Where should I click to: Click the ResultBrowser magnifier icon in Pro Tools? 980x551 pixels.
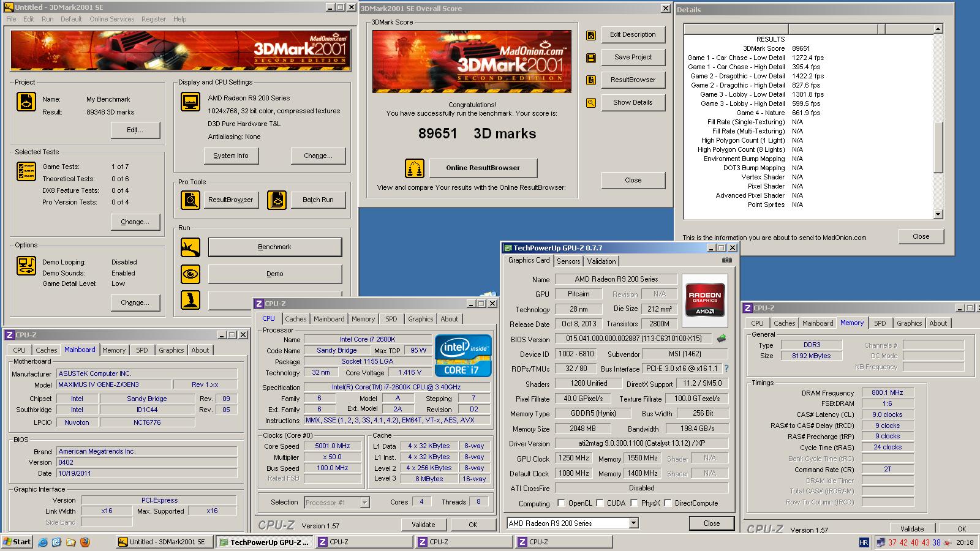click(190, 200)
